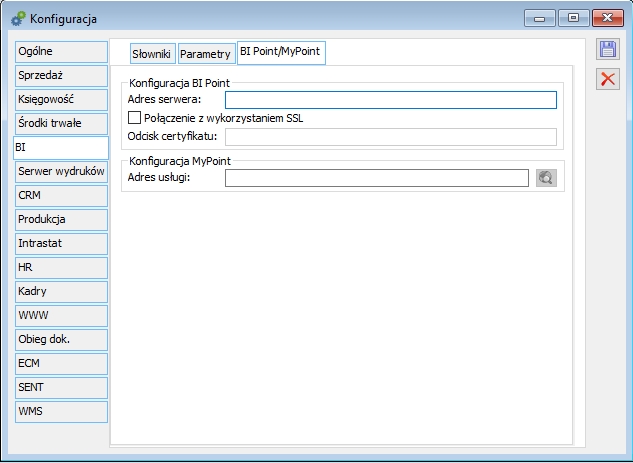Open the Ogólne section

(61, 52)
